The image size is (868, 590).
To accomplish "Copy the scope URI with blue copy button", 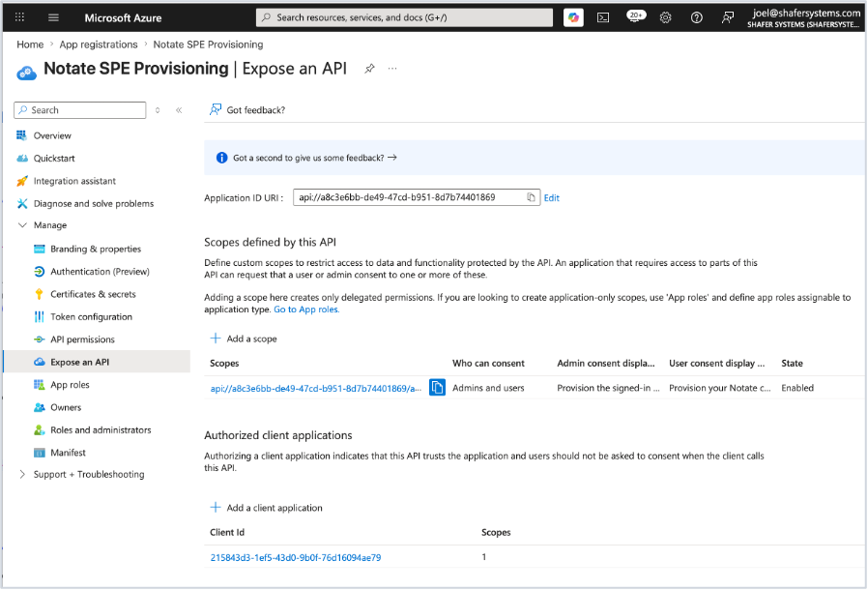I will click(x=437, y=387).
